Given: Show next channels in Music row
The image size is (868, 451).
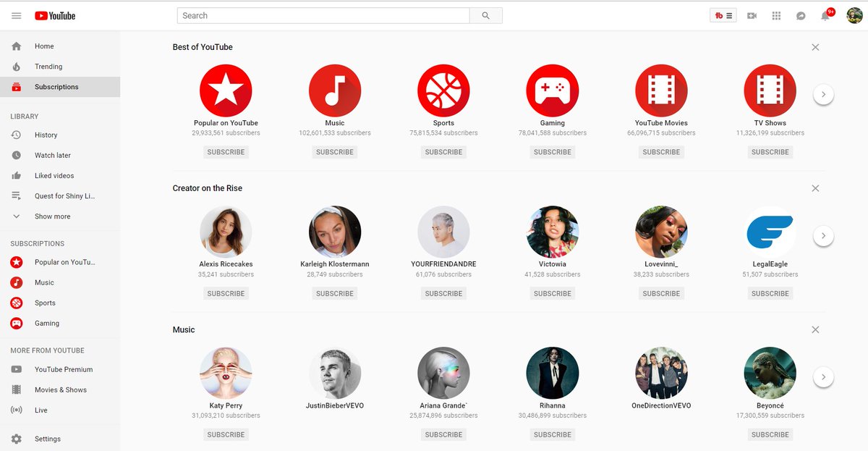Looking at the screenshot, I should tap(823, 376).
